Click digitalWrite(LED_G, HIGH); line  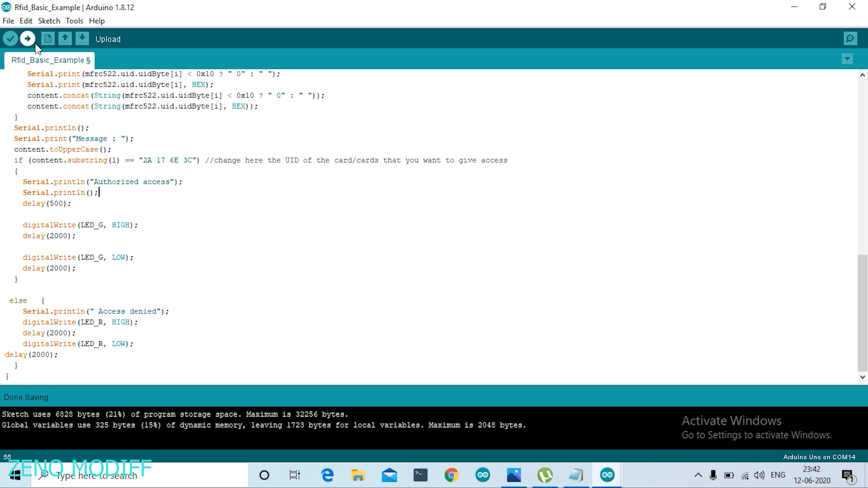(80, 225)
